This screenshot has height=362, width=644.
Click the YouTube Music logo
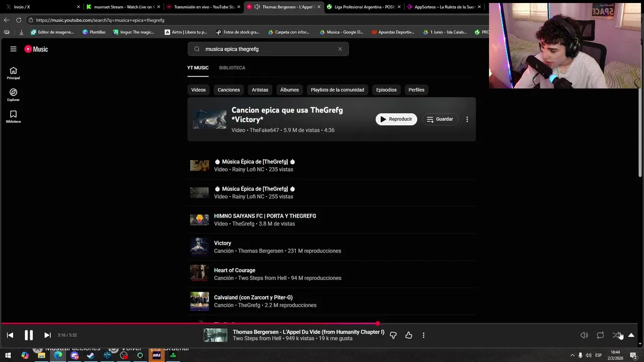pos(36,49)
